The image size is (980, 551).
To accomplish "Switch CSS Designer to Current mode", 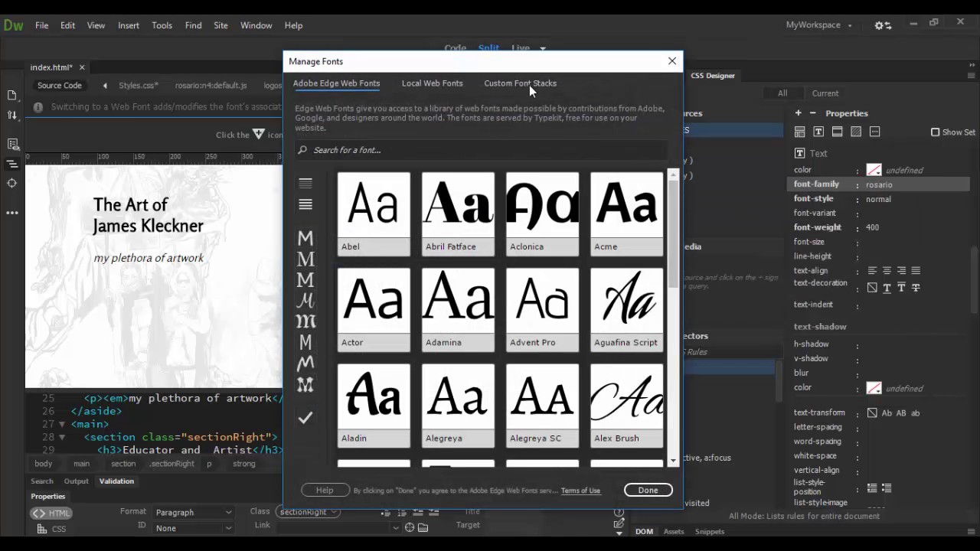I will click(825, 93).
